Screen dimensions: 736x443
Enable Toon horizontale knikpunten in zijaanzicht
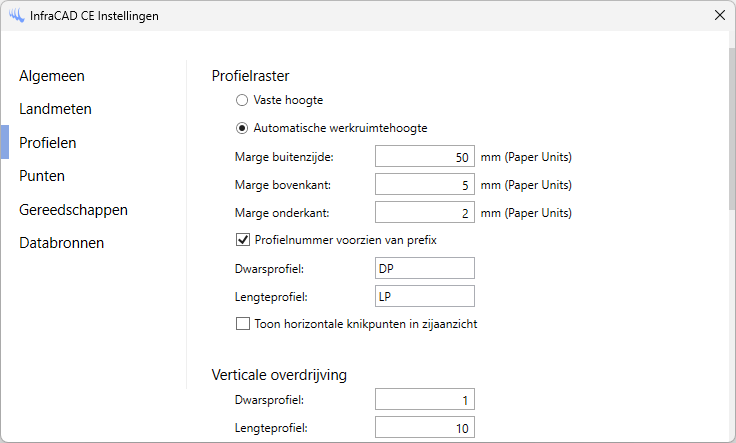click(242, 324)
